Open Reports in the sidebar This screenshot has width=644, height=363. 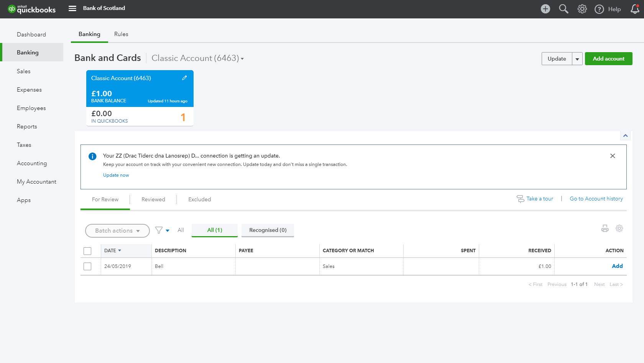click(x=27, y=126)
